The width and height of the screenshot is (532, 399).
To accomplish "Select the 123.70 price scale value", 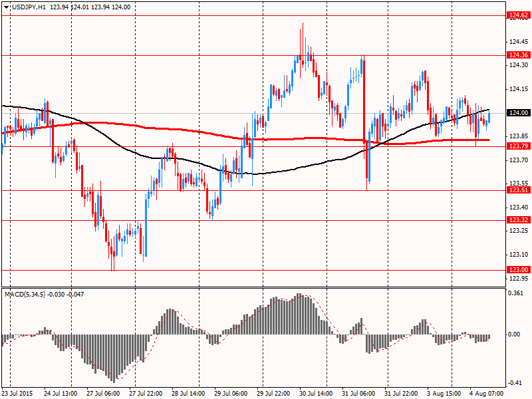I will [x=519, y=160].
